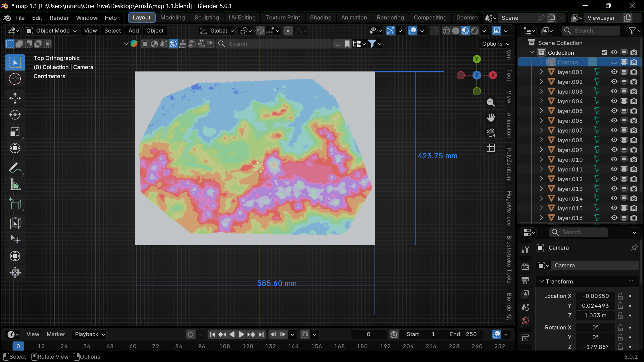Image resolution: width=644 pixels, height=362 pixels.
Task: Choose the Rotate tool in toolbar
Action: point(15,115)
